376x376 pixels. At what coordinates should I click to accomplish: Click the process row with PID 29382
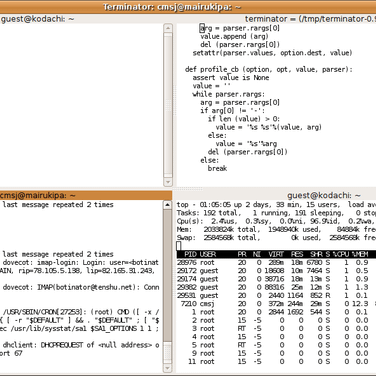[x=276, y=287]
